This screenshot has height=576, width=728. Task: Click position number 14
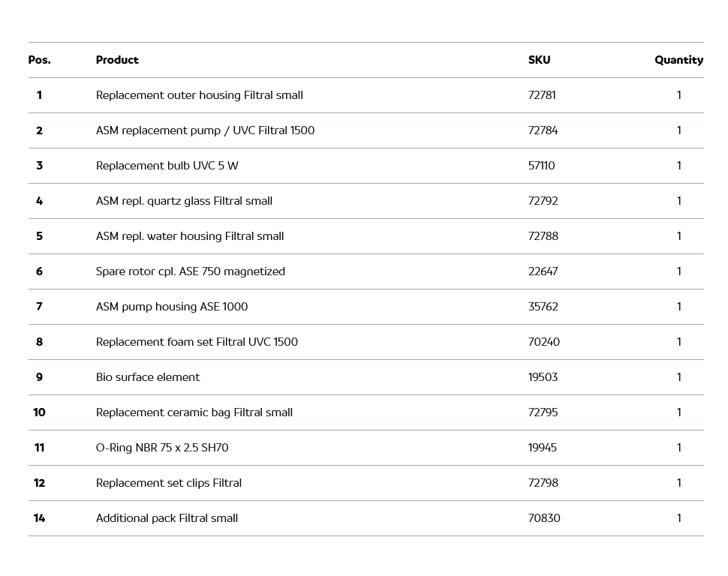tap(39, 518)
